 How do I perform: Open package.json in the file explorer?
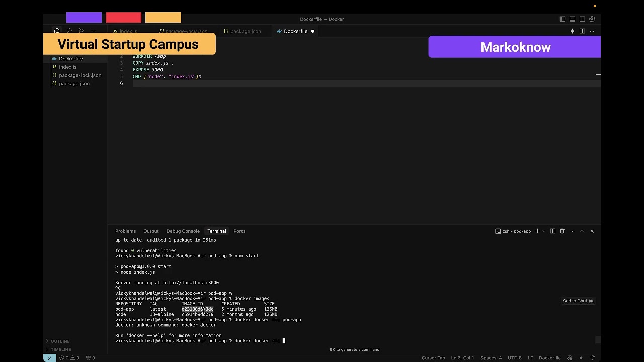tap(75, 84)
